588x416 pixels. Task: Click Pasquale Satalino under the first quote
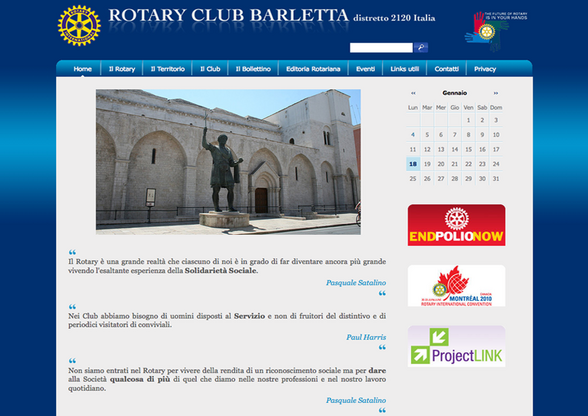pyautogui.click(x=356, y=283)
